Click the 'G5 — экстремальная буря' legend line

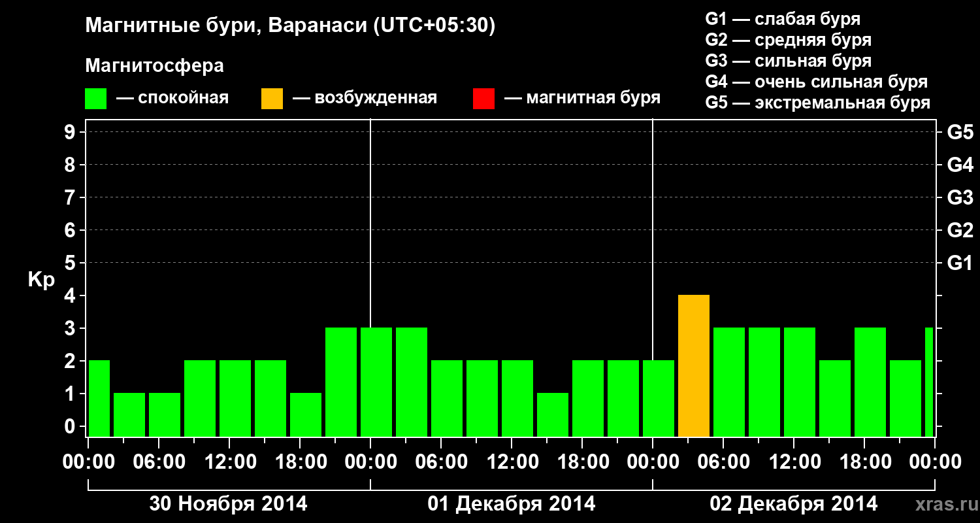point(818,103)
